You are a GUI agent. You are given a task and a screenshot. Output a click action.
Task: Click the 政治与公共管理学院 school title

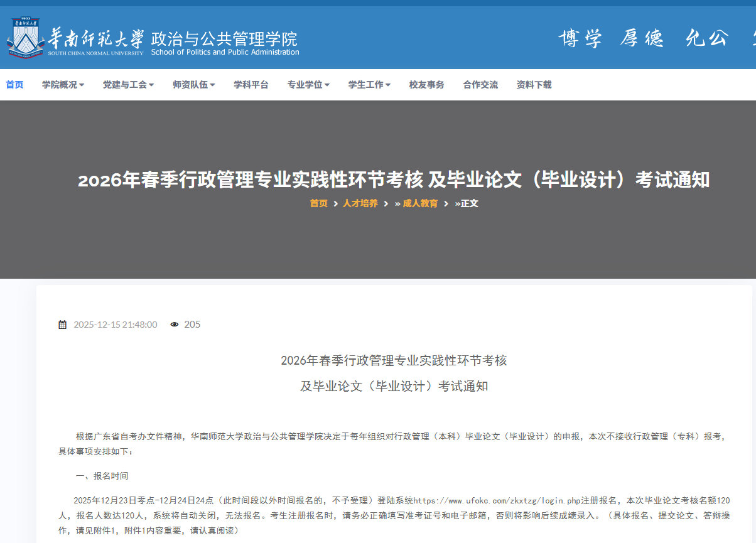pos(224,38)
